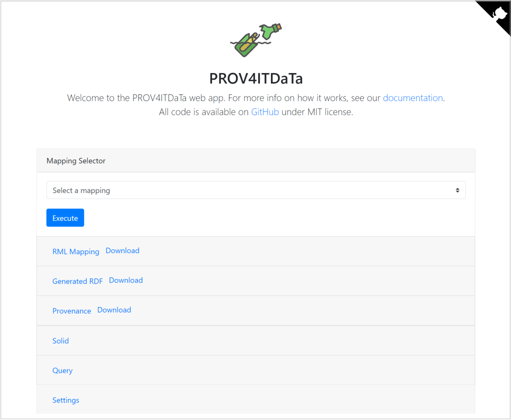Expand the RML Mapping section
511x420 pixels.
75,251
